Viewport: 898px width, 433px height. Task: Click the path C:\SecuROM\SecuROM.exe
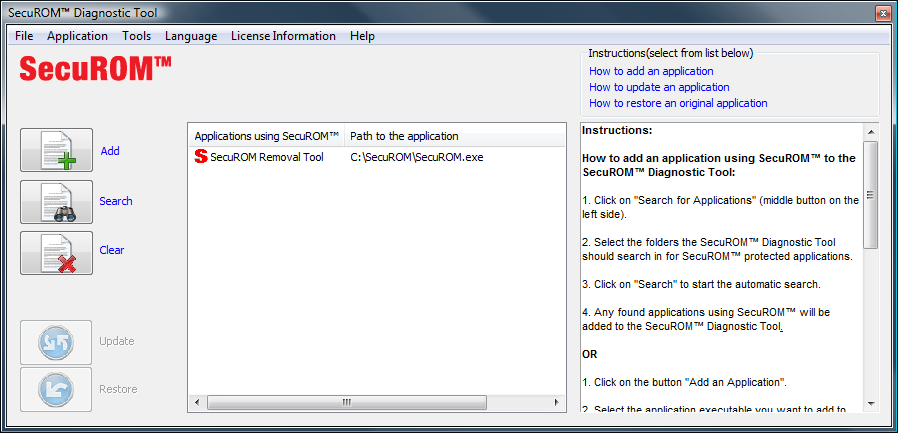pos(417,156)
